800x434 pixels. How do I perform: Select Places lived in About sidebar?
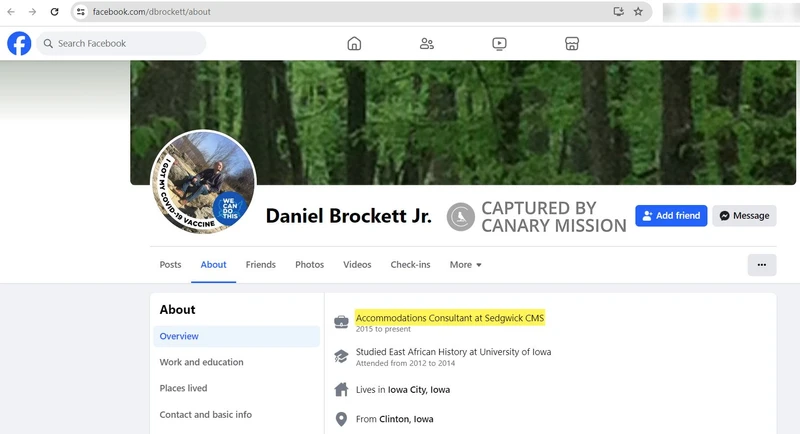click(183, 388)
